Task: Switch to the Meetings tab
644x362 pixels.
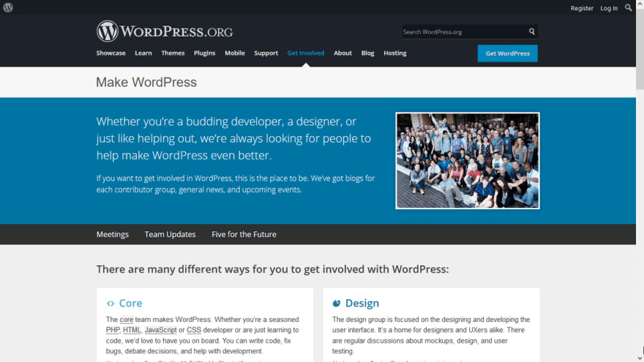Action: tap(113, 234)
